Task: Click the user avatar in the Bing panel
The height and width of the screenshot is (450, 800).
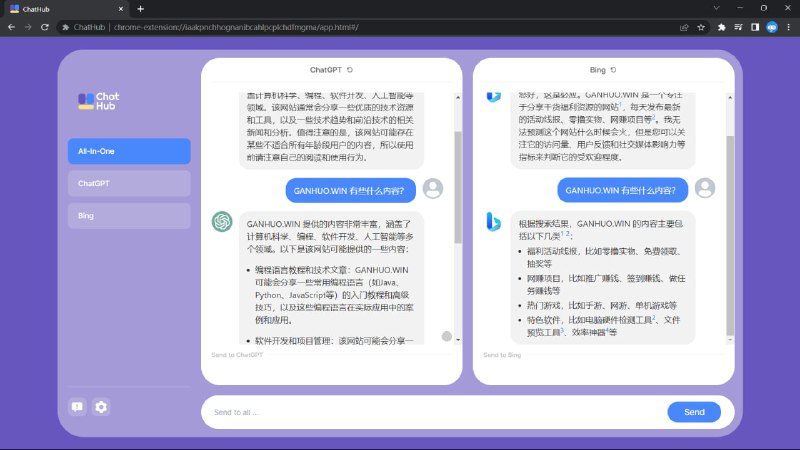Action: coord(705,189)
